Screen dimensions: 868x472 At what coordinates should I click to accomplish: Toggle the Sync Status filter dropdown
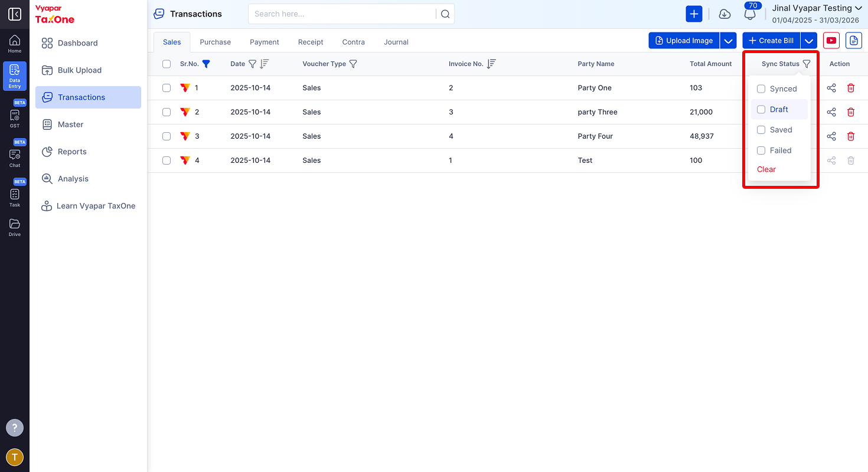(x=807, y=64)
